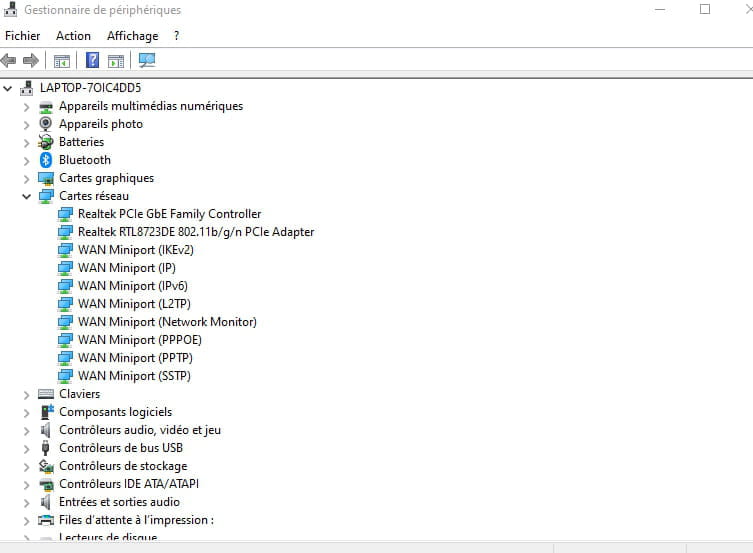Expand the Contrôleurs IDE ATA/ATAPI category
The height and width of the screenshot is (553, 753).
[x=27, y=484]
